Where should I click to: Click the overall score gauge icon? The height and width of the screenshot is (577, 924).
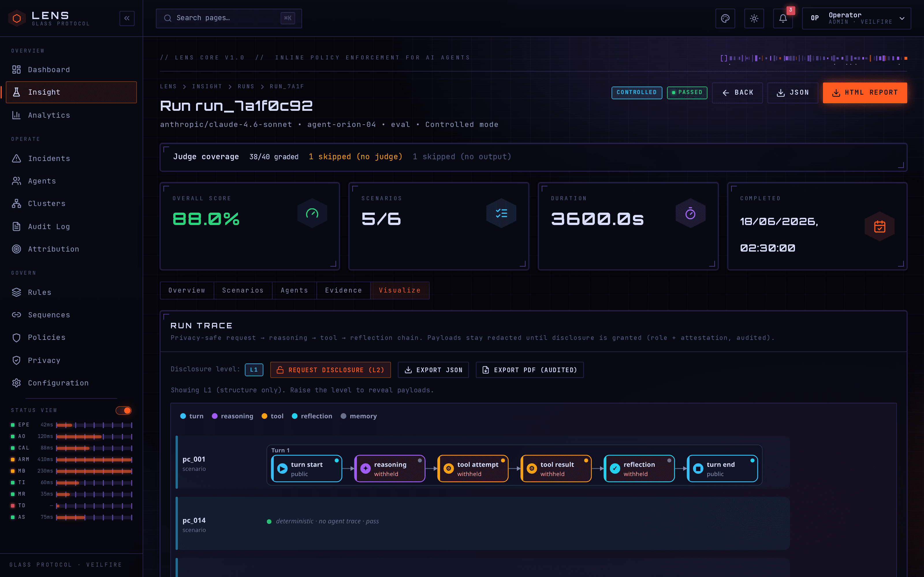click(x=312, y=213)
